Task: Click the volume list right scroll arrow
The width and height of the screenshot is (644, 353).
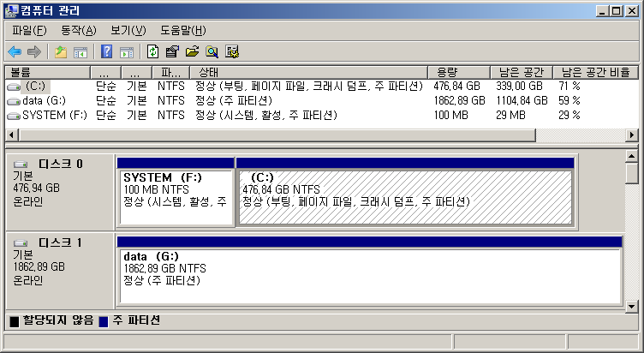Action: click(x=632, y=135)
